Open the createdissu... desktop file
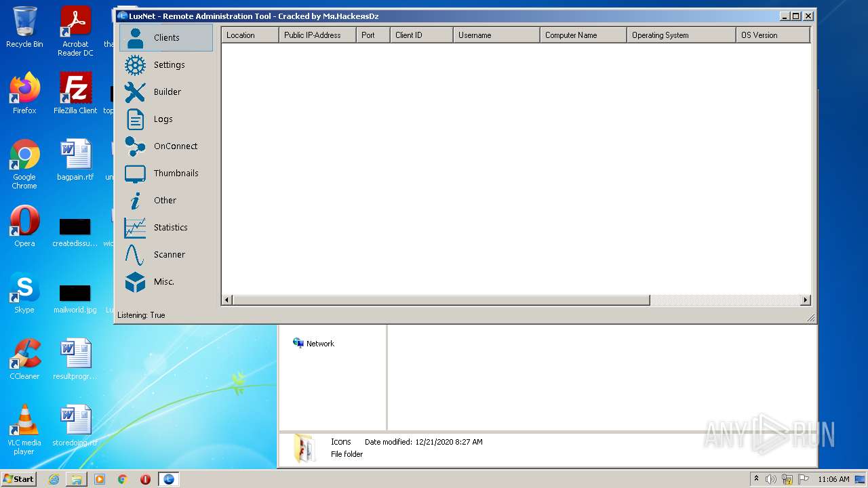The image size is (868, 488). (x=75, y=232)
